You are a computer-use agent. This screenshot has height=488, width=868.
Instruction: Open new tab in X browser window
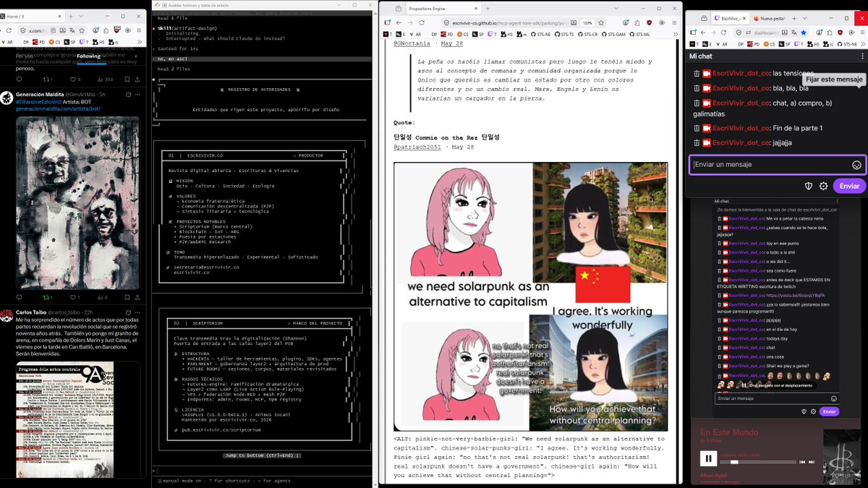pos(71,17)
